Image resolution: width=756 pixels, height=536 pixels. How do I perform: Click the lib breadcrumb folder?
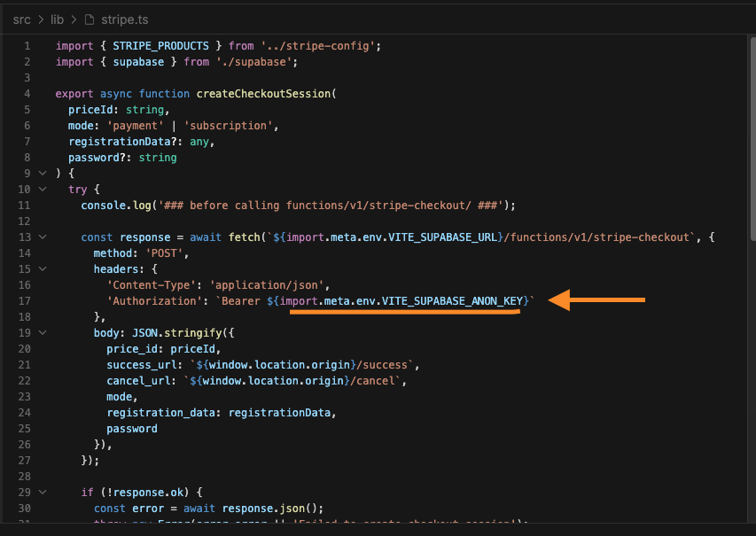click(57, 19)
